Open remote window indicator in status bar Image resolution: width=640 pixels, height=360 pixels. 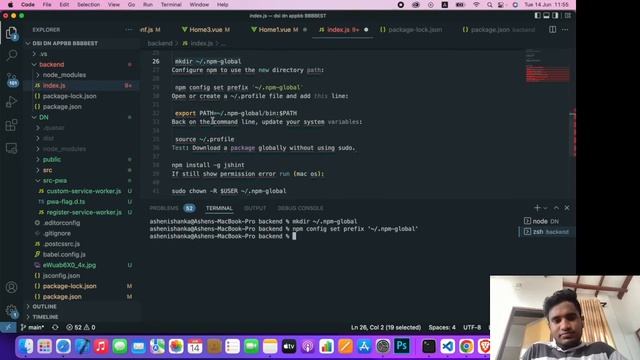click(8, 327)
